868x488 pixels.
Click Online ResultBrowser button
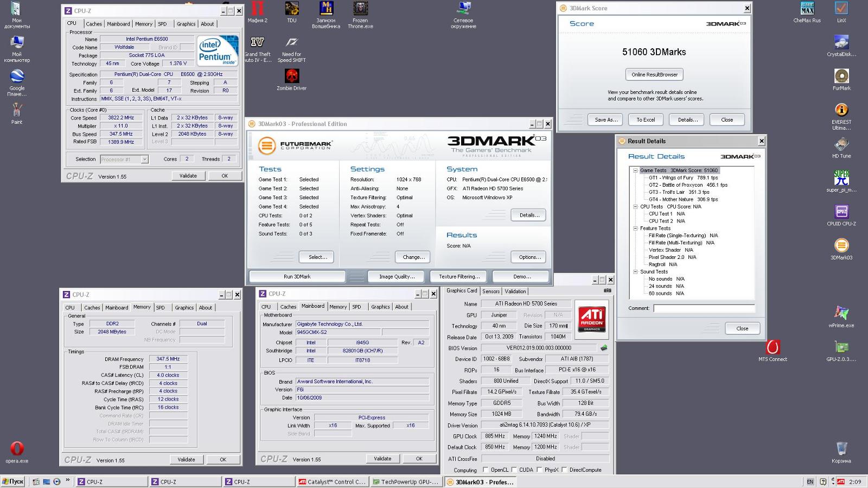[x=654, y=74]
